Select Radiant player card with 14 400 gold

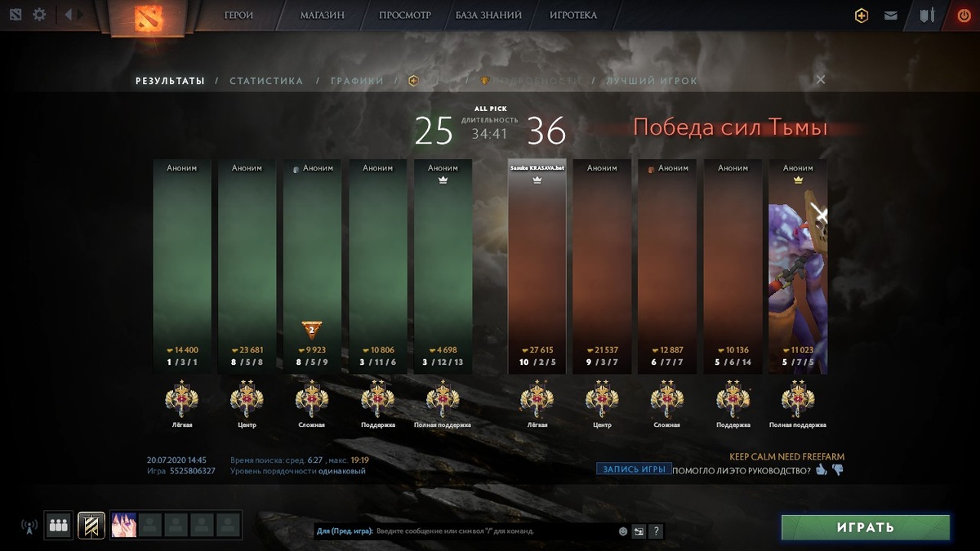click(x=182, y=266)
